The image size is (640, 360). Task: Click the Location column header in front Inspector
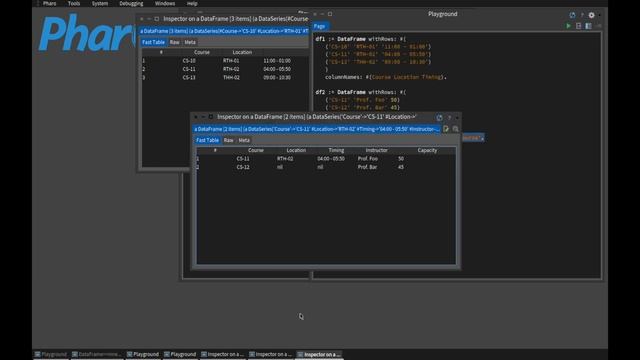point(296,150)
